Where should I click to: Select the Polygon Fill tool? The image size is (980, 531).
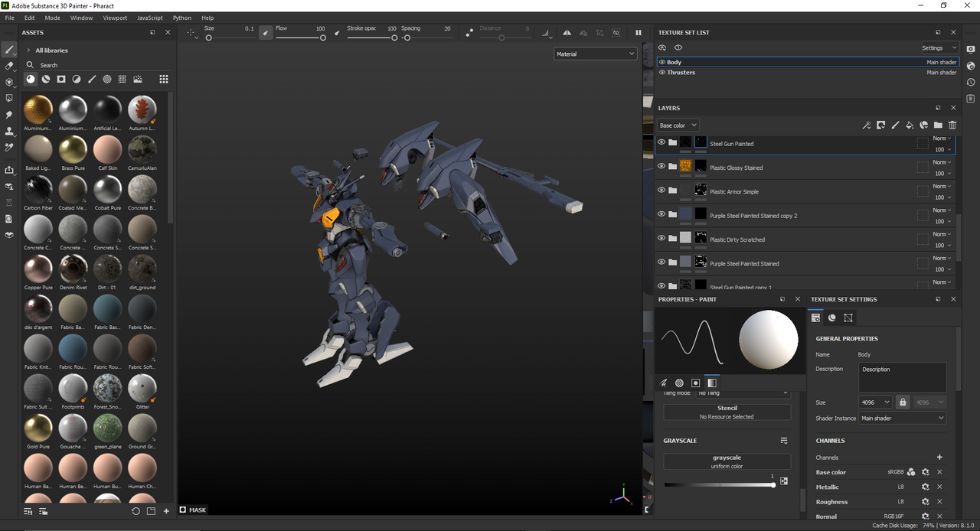[x=9, y=98]
